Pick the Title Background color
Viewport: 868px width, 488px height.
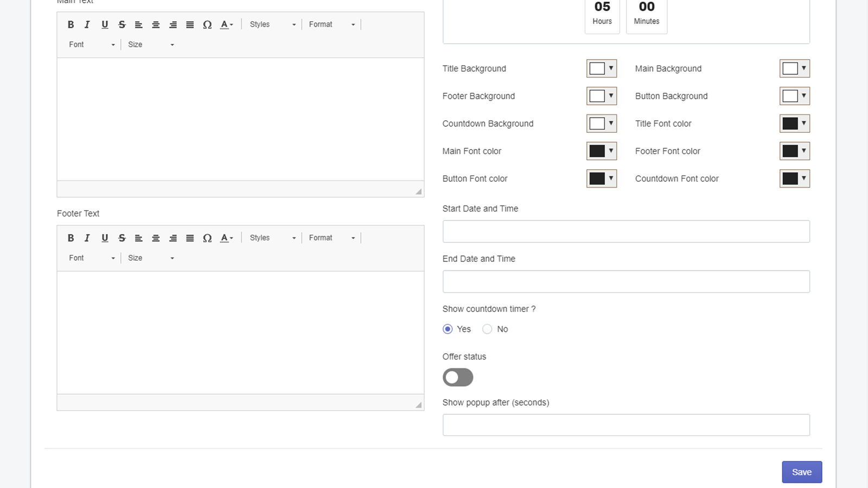(x=601, y=68)
